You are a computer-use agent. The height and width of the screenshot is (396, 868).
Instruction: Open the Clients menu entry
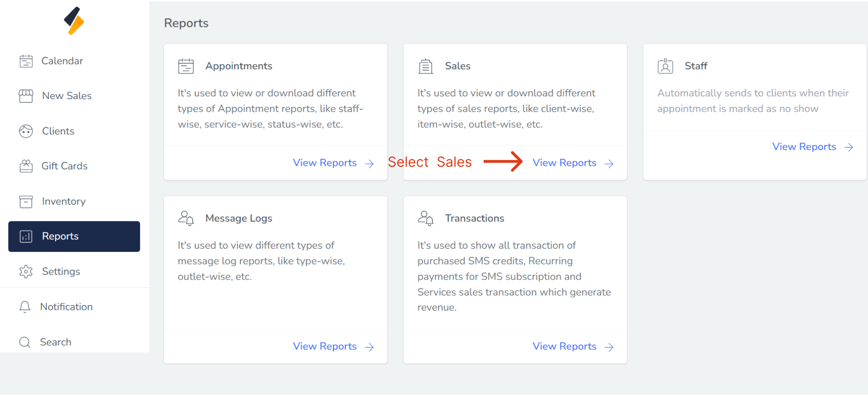(x=58, y=132)
